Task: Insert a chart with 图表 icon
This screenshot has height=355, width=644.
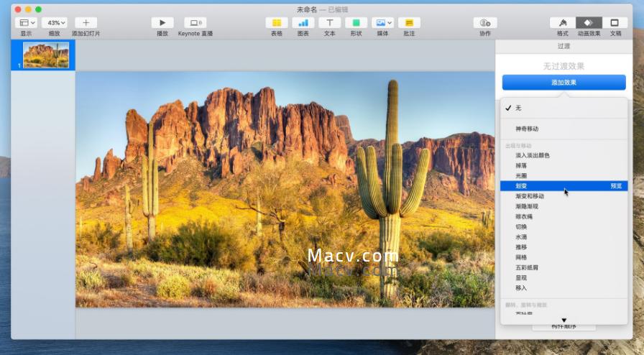Action: [x=303, y=22]
